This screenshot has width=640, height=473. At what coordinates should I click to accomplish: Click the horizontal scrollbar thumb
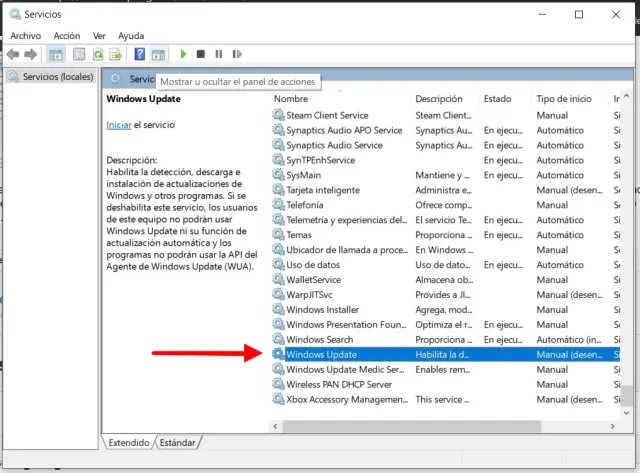412,426
